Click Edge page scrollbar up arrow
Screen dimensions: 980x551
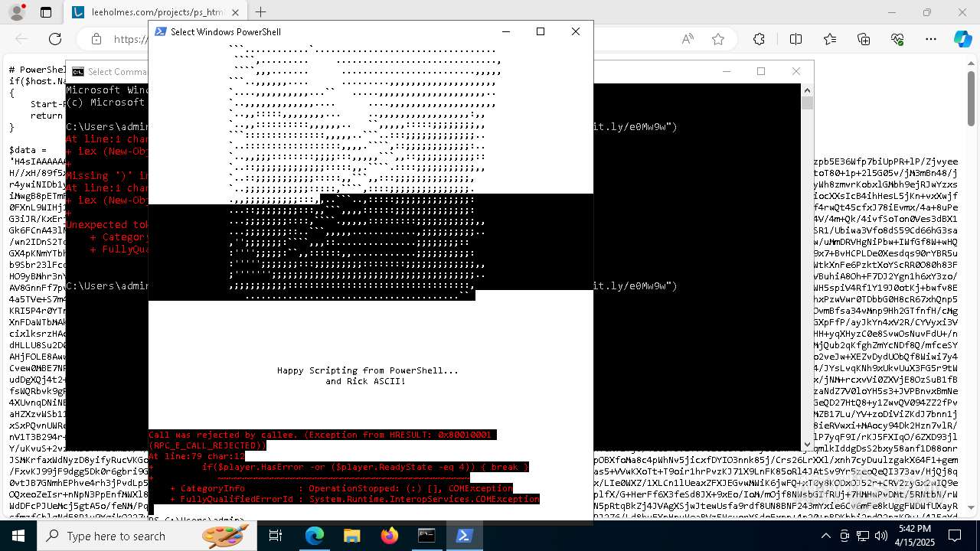[x=972, y=64]
